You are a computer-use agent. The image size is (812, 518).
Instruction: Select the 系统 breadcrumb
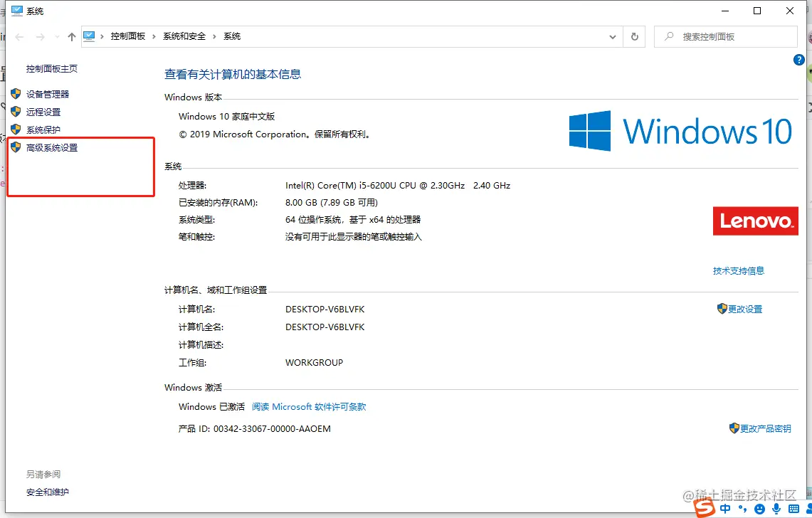coord(232,36)
